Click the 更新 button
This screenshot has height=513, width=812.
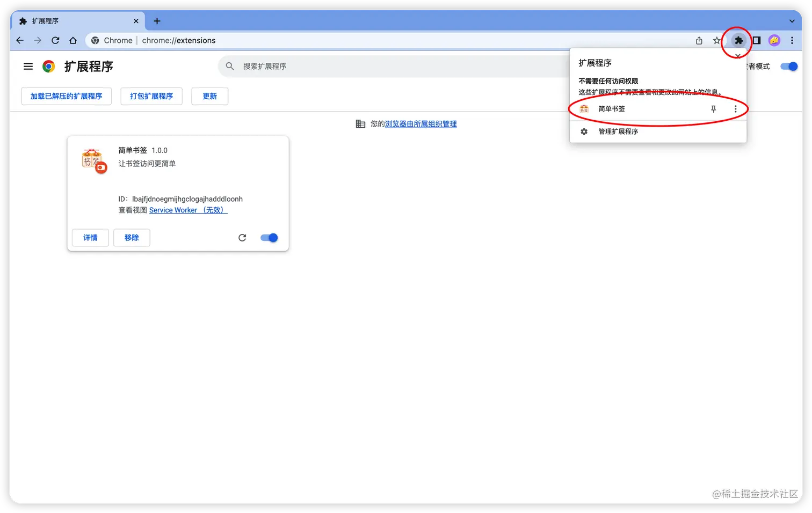pyautogui.click(x=210, y=96)
